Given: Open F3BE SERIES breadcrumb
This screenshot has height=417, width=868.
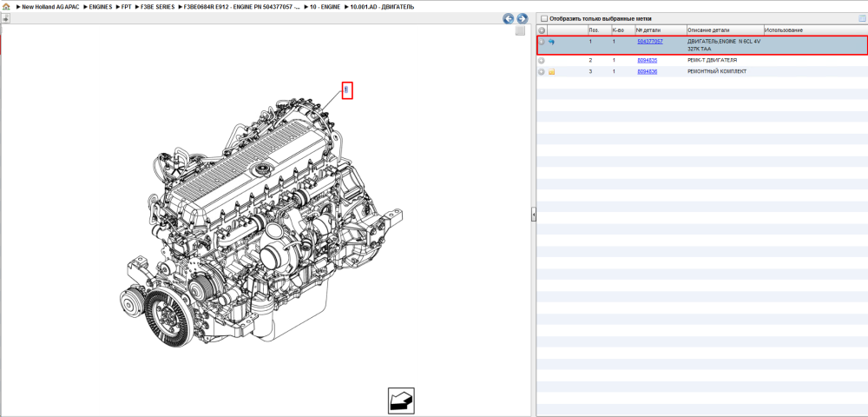Looking at the screenshot, I should tap(158, 7).
